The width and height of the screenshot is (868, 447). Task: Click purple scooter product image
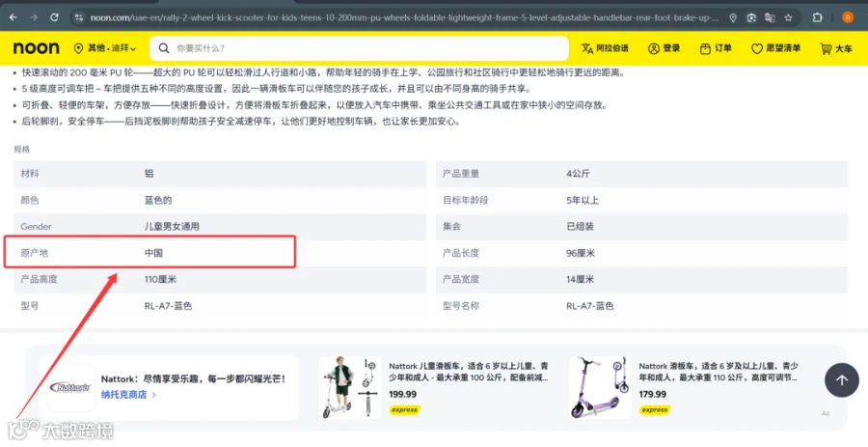click(600, 387)
